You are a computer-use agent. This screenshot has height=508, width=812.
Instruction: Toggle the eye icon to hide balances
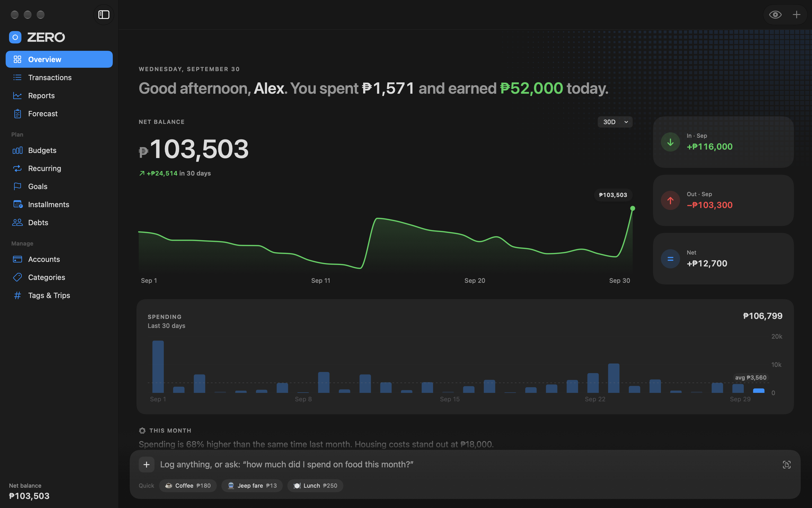[x=775, y=14]
